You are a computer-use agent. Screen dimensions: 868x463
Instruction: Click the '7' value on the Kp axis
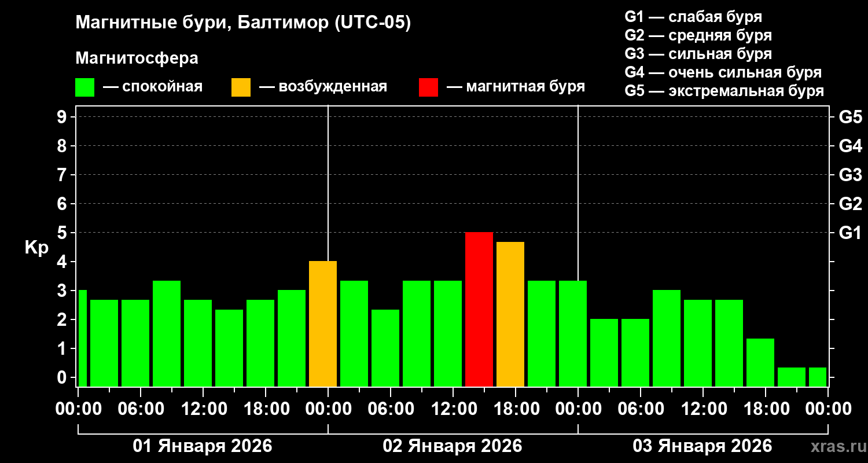63,175
